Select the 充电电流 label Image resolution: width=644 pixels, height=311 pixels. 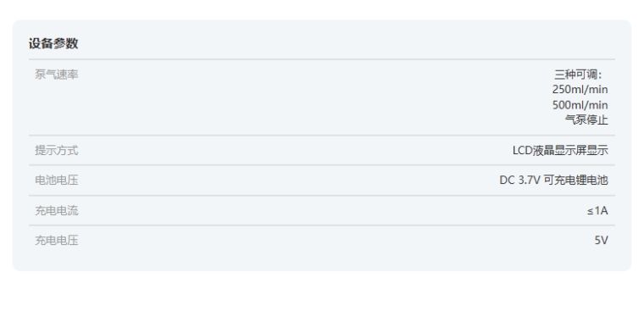click(x=56, y=211)
